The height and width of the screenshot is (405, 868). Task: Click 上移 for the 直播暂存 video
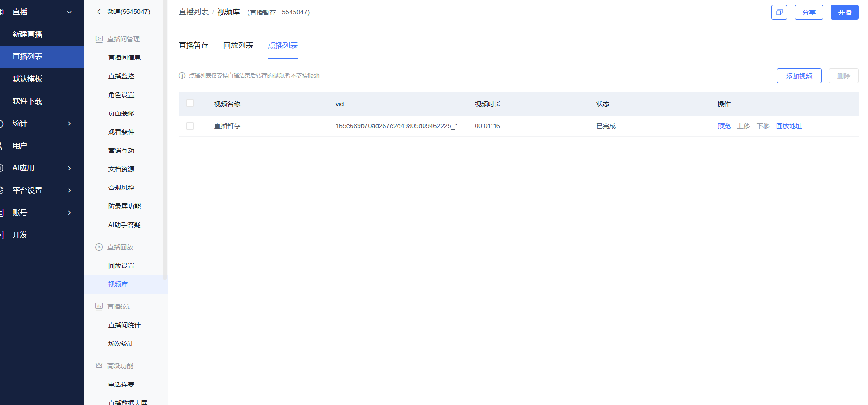pos(744,126)
